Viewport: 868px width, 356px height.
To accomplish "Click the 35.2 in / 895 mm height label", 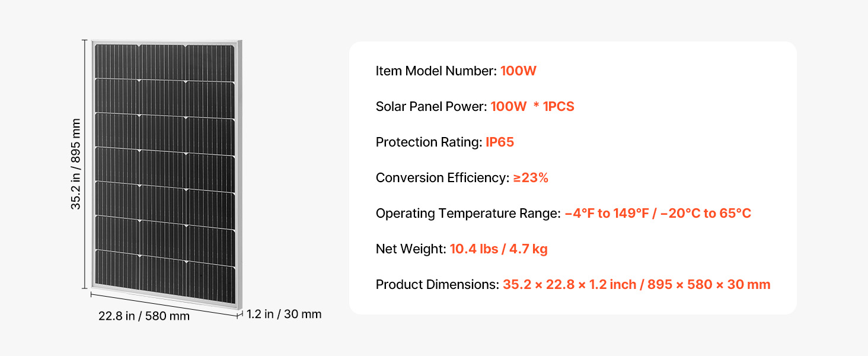I will click(x=76, y=164).
